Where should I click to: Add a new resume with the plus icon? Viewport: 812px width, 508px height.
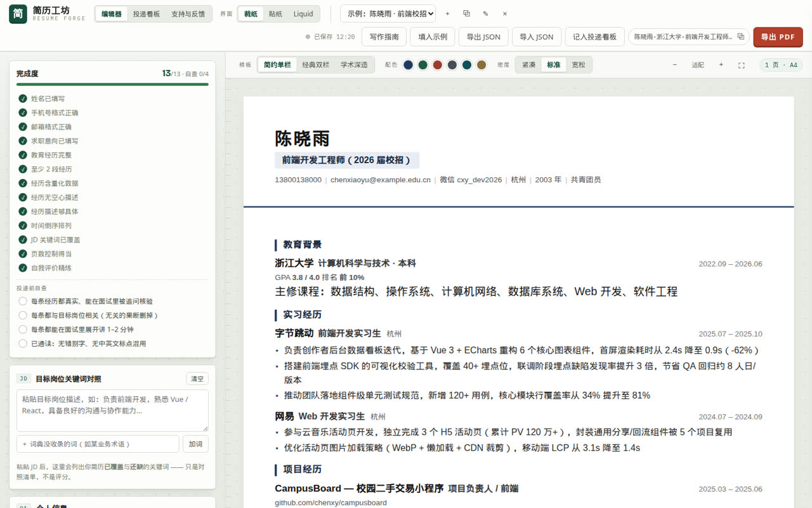(447, 14)
